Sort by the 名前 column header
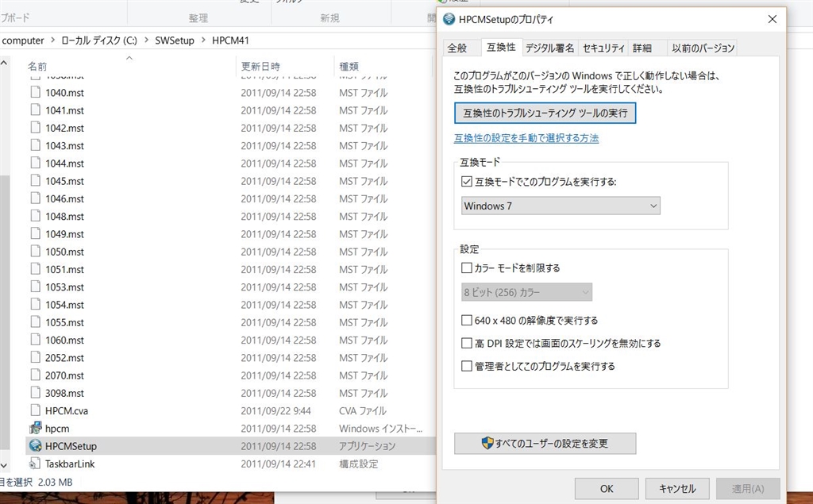 [37, 67]
